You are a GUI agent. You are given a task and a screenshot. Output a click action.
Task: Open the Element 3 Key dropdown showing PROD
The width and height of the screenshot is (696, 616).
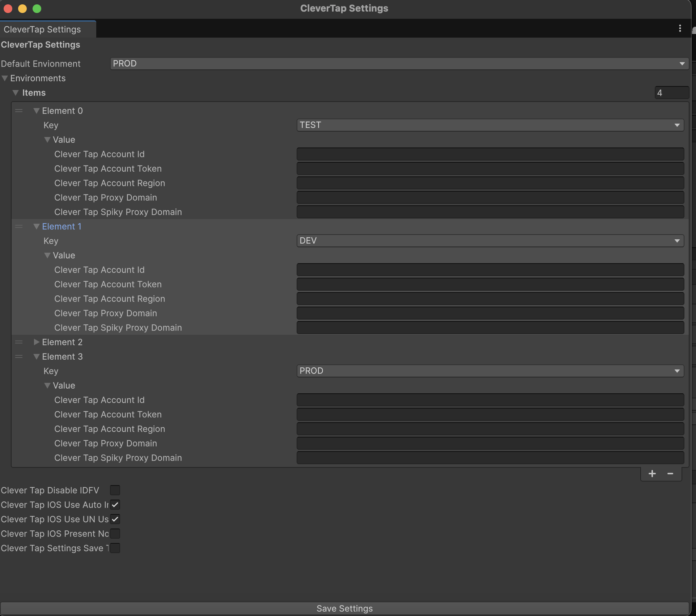tap(490, 371)
